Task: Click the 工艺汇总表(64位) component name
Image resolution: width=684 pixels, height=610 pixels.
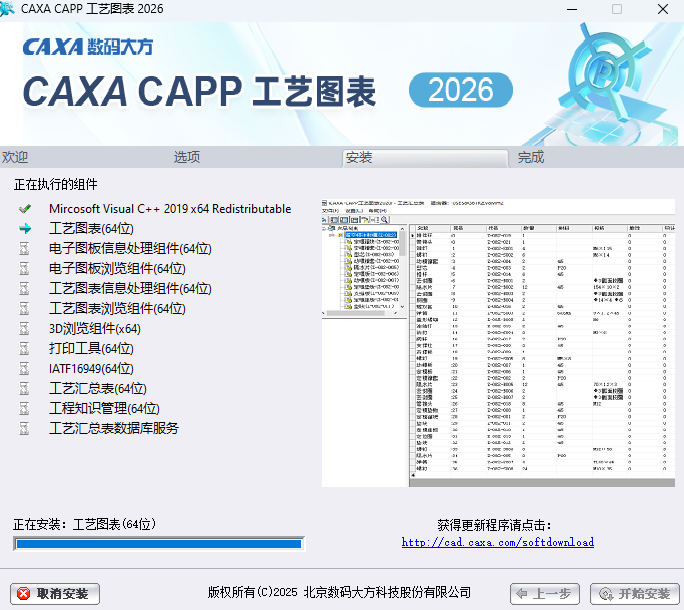Action: click(98, 388)
